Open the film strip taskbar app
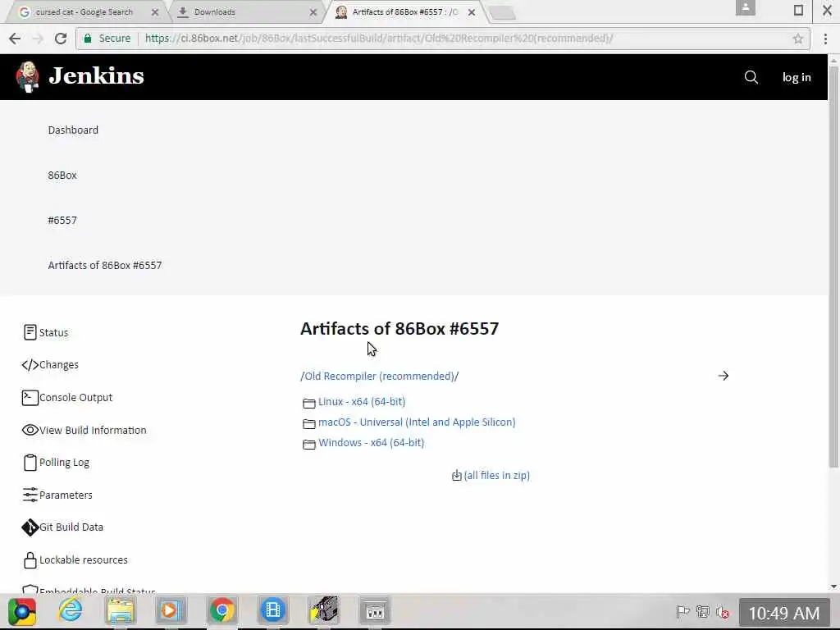The height and width of the screenshot is (630, 840). pos(272,610)
